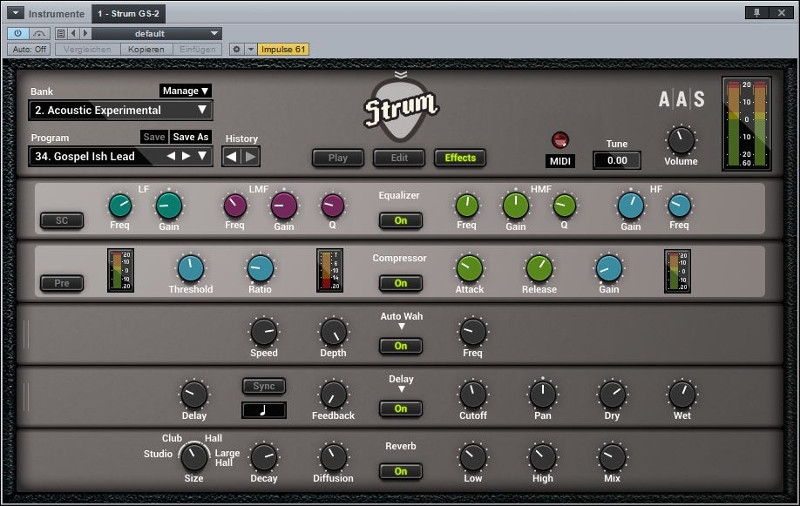
Task: Open the default preset dropdown
Action: pos(156,33)
